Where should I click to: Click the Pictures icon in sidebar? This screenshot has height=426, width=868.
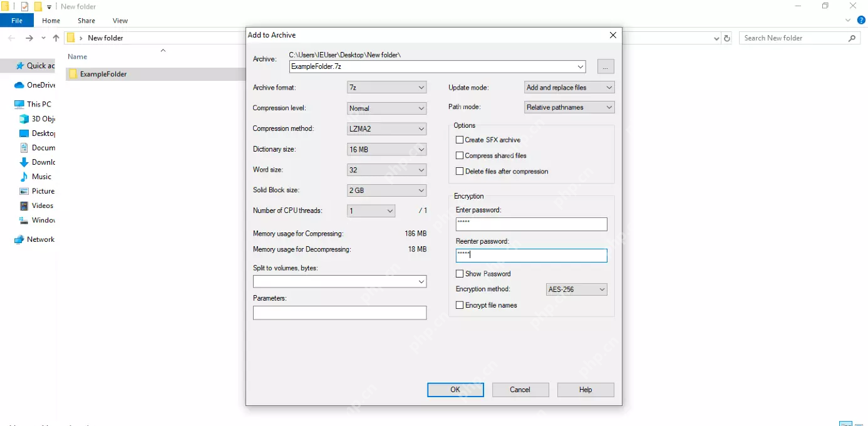tap(24, 191)
